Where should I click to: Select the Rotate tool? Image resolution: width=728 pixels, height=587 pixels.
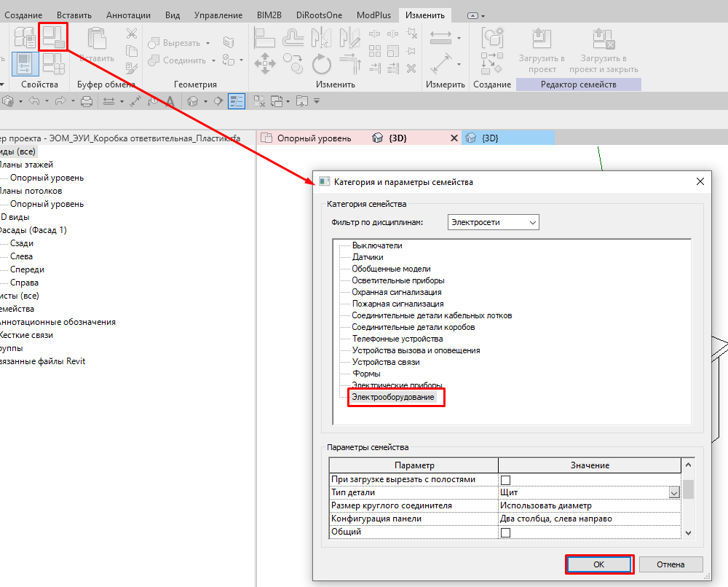(x=321, y=63)
